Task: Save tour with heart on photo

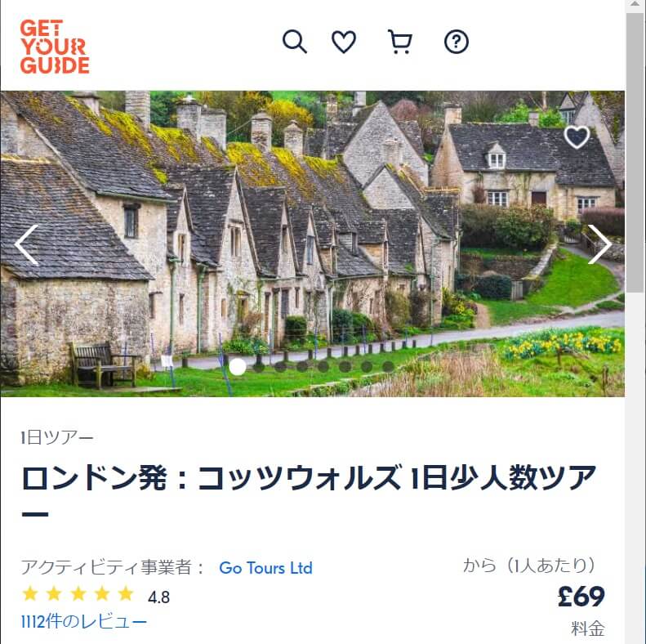Action: pos(577,136)
